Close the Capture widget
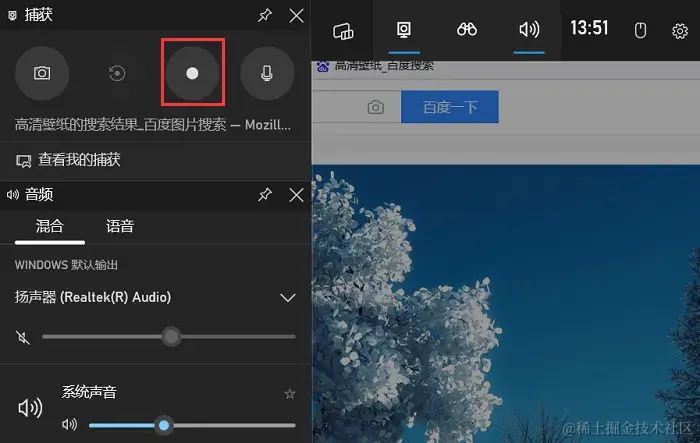Screen dimensions: 700x443 click(296, 16)
